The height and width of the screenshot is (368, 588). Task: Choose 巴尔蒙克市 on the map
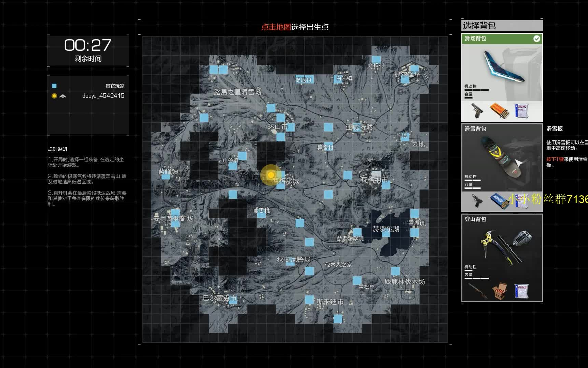click(220, 298)
